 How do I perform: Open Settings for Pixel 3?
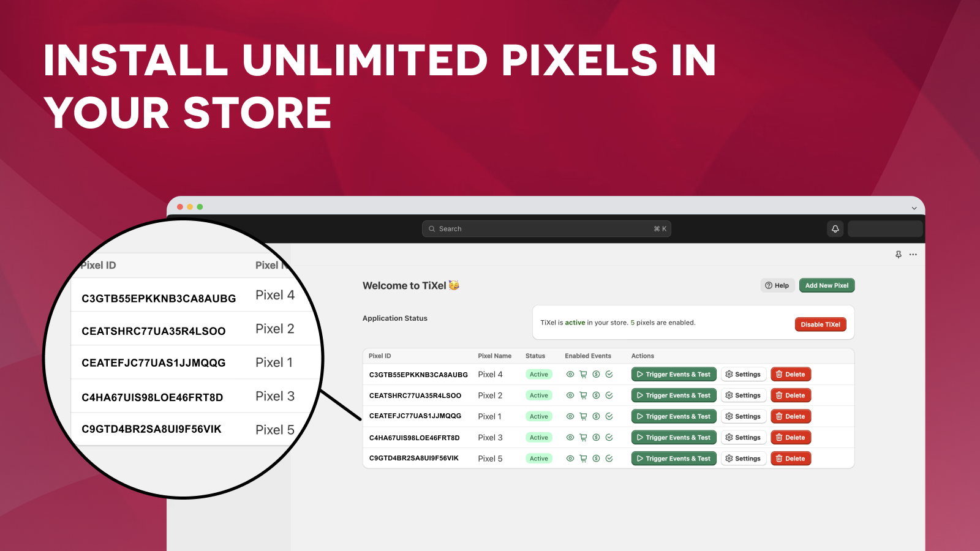click(743, 437)
